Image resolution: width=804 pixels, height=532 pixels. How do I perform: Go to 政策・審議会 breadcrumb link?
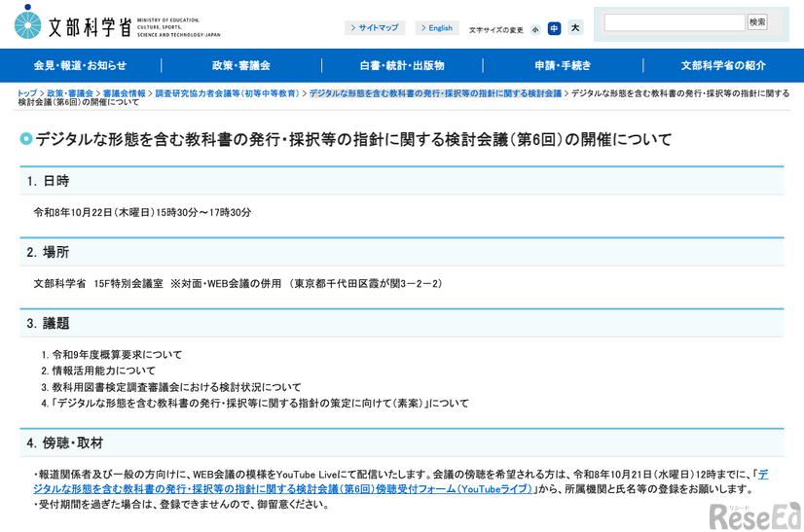click(70, 93)
